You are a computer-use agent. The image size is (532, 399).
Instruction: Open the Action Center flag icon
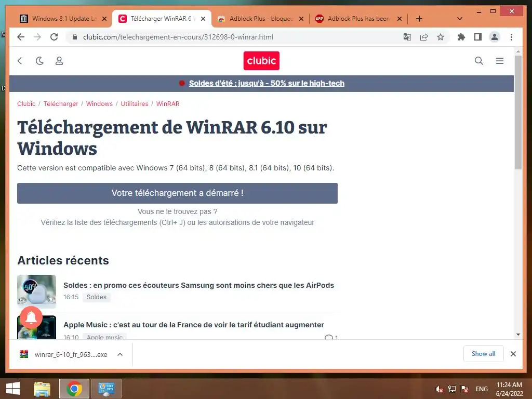[x=464, y=389]
